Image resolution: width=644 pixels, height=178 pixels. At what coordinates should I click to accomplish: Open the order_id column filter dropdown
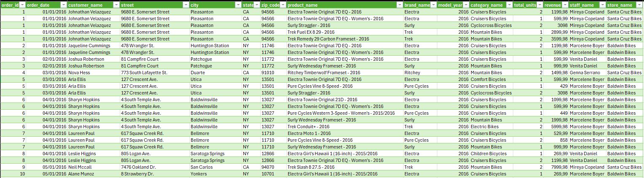coord(22,5)
